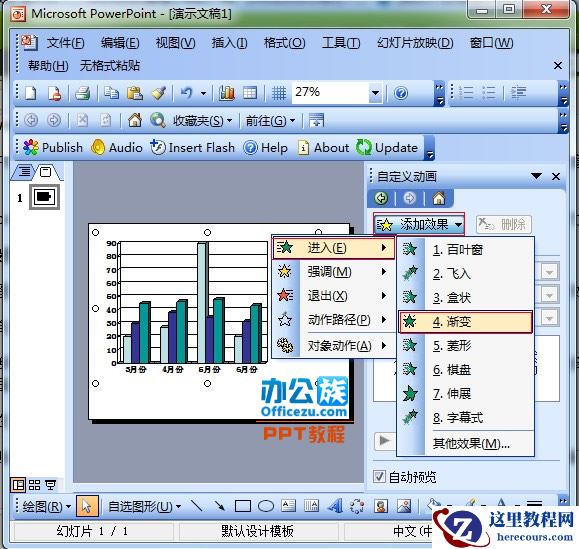Open the 文件(F) menu

(66, 43)
